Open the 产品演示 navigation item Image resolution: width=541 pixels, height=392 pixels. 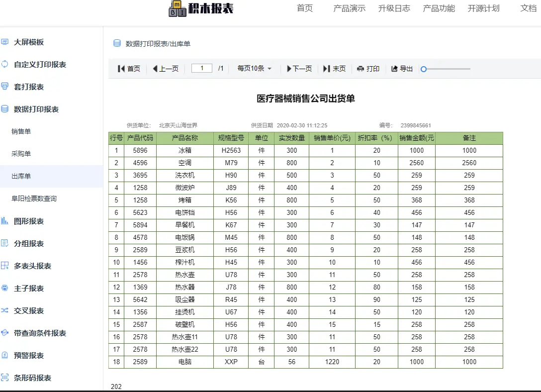click(350, 8)
